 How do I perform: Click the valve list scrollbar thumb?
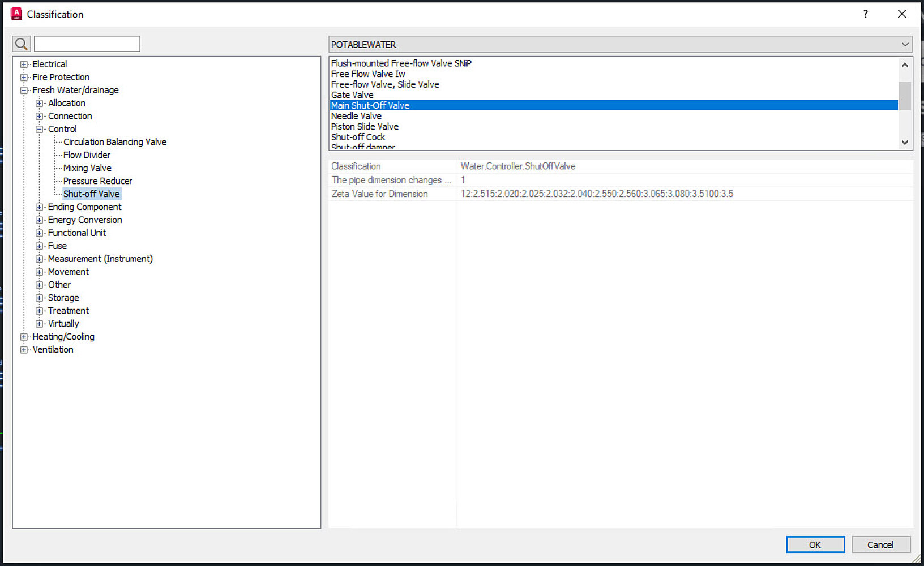pos(905,96)
